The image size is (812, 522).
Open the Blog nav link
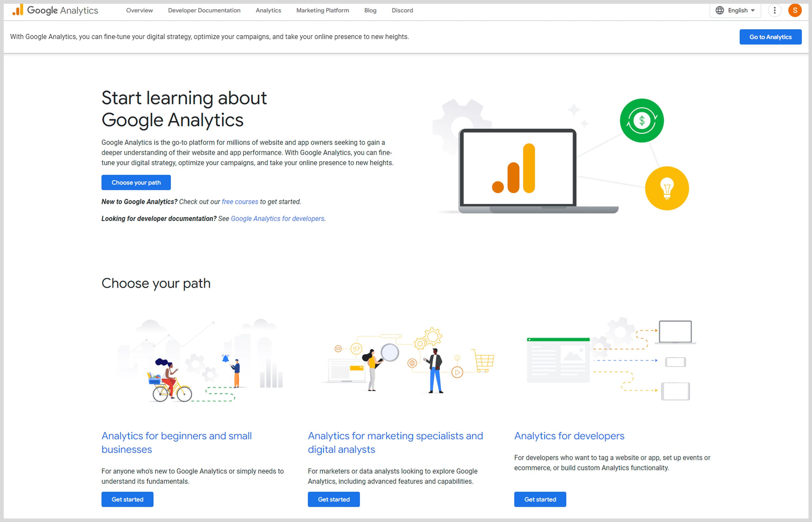370,11
